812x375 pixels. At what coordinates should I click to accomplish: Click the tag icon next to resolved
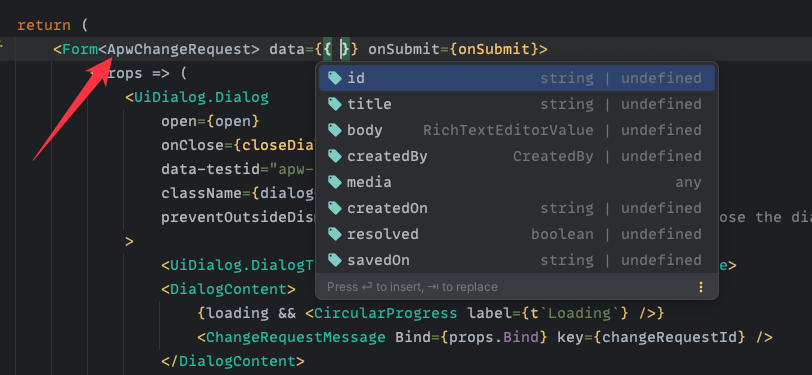point(335,234)
